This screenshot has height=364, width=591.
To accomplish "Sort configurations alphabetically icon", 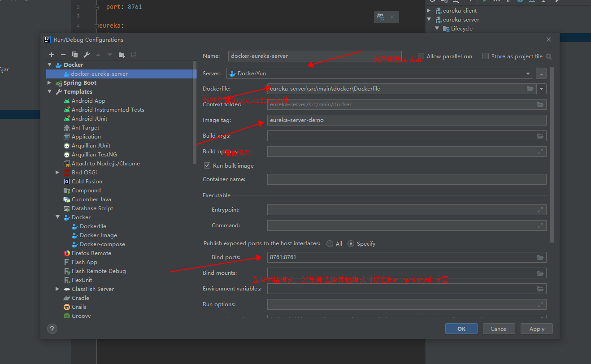I will click(x=133, y=55).
